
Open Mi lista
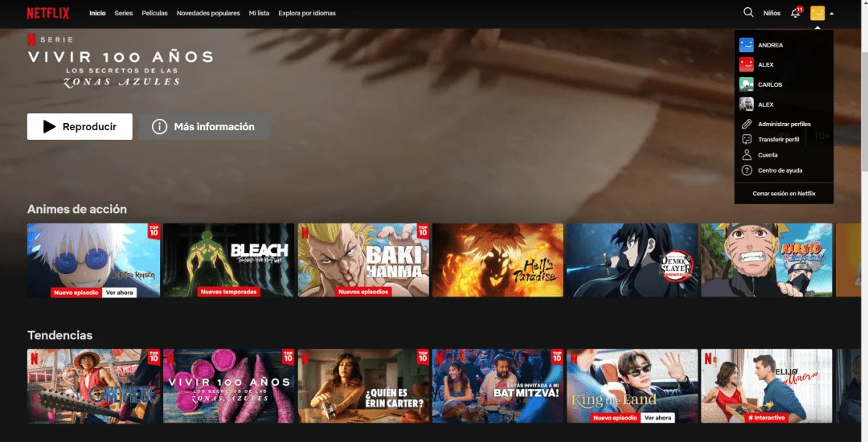click(259, 13)
